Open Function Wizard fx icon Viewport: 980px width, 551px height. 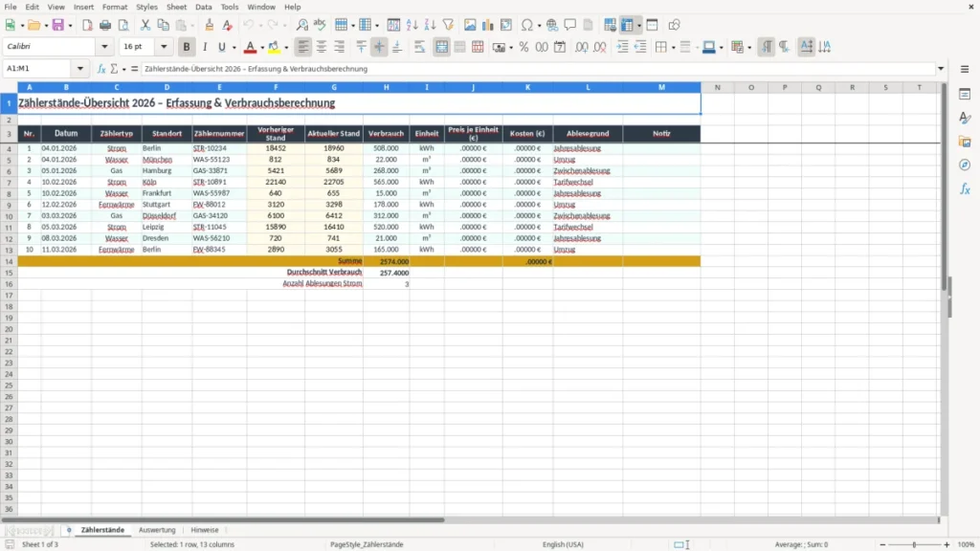[x=101, y=69]
